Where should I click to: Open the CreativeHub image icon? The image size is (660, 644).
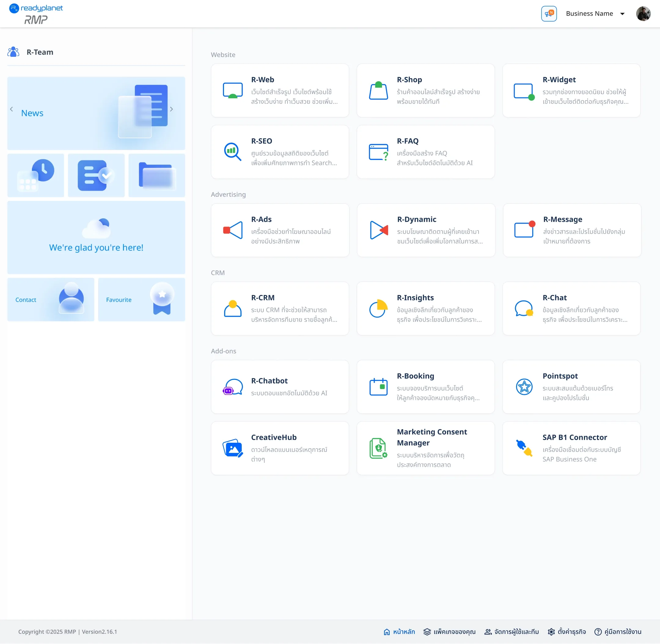tap(233, 448)
